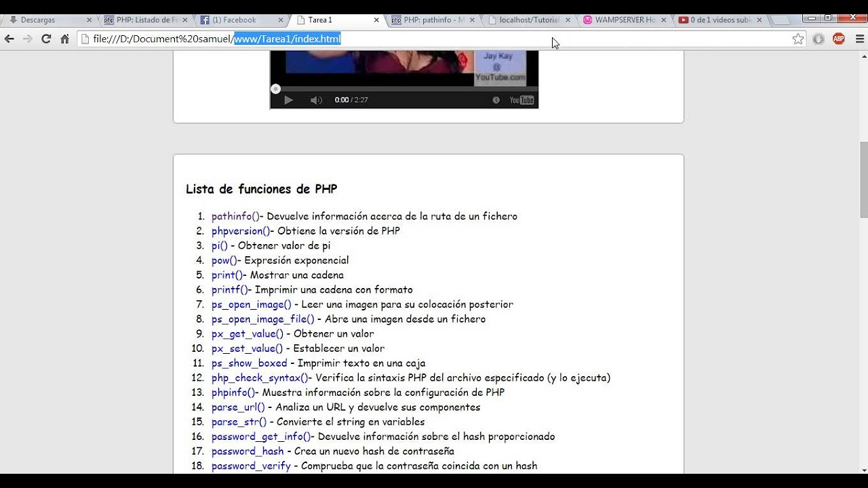Viewport: 868px width, 488px height.
Task: Switch to the 0 de 1 videos subidos tab
Action: pyautogui.click(x=720, y=20)
